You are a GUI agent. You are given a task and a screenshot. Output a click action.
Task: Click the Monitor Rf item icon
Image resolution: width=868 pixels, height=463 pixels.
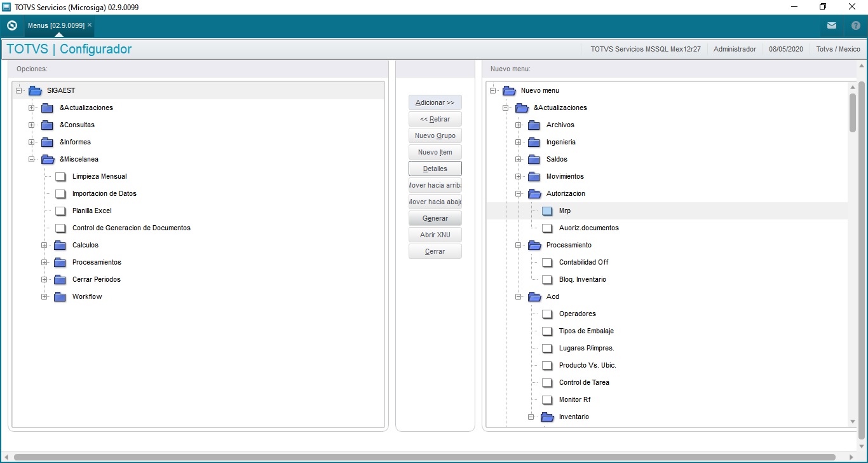pos(547,399)
